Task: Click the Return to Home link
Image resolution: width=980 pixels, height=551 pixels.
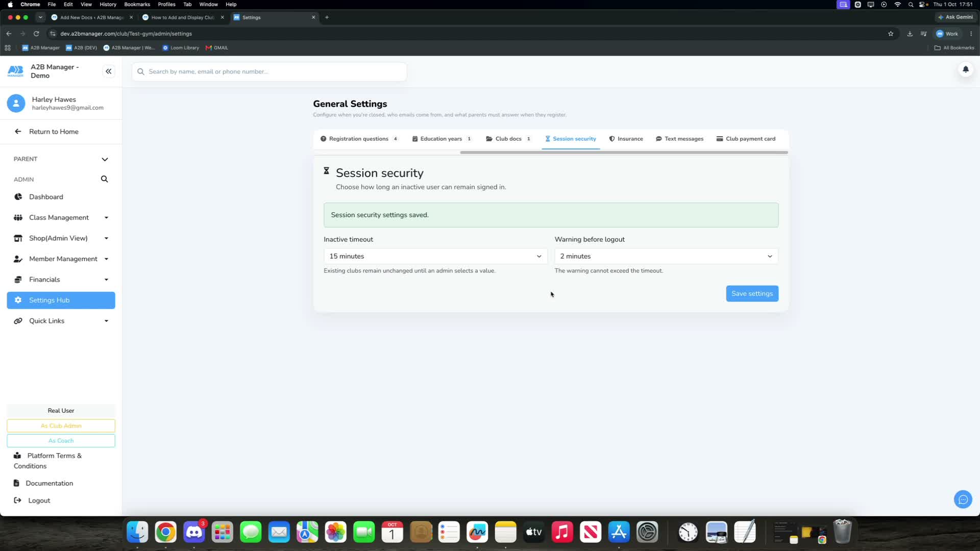Action: tap(54, 132)
